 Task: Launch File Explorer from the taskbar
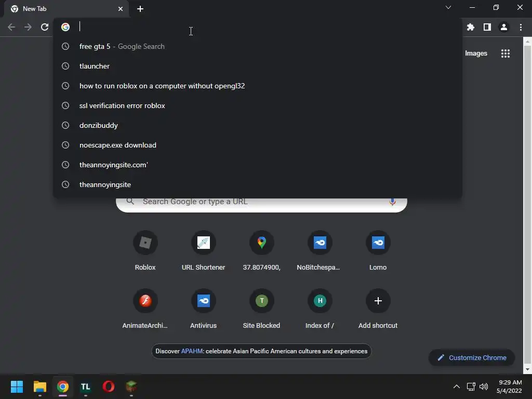(39, 387)
